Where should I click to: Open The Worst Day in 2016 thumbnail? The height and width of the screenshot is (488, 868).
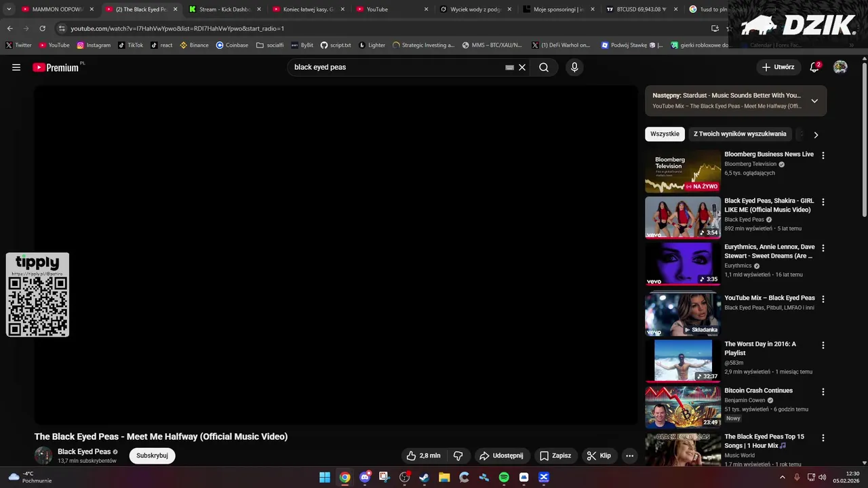pyautogui.click(x=683, y=361)
